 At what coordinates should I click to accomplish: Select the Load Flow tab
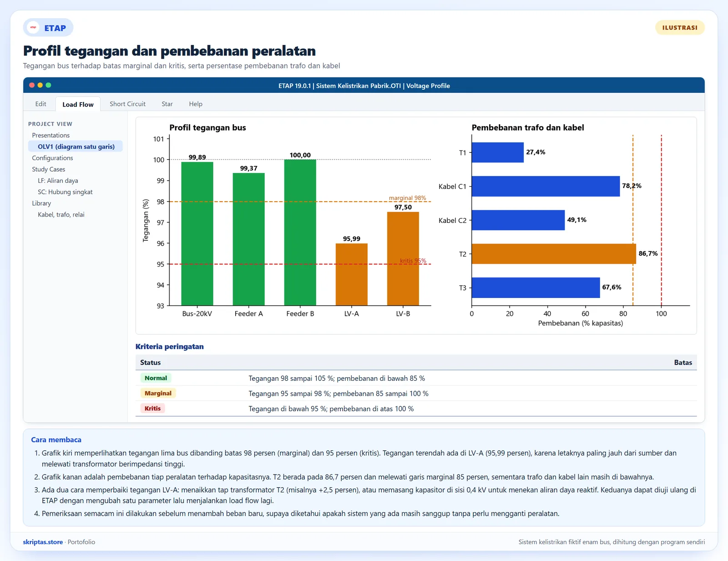tap(78, 104)
